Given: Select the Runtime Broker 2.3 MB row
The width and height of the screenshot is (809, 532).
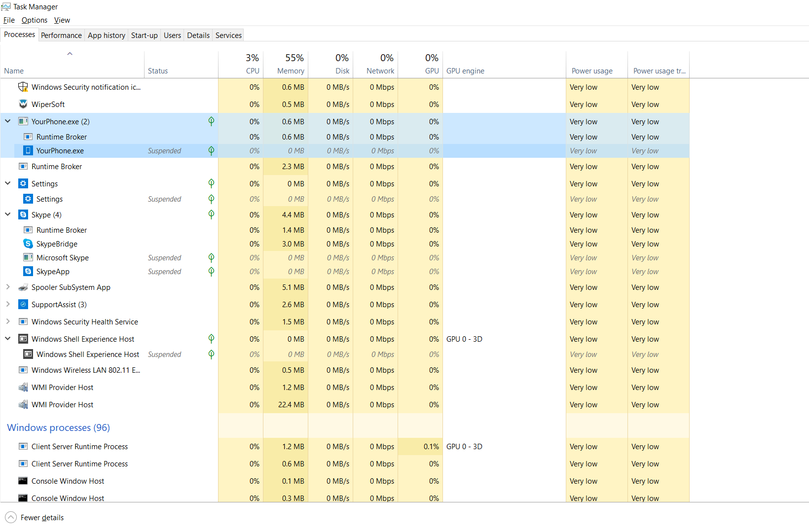Looking at the screenshot, I should [x=345, y=167].
